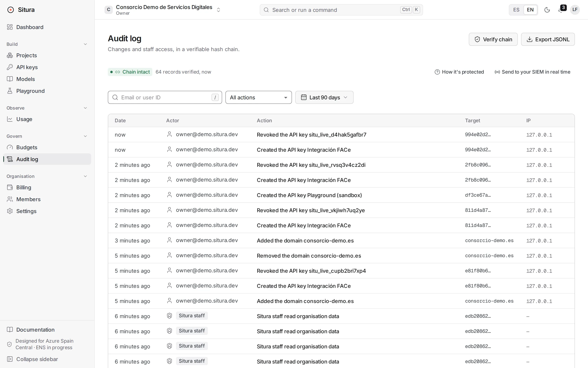Click Collapse sidebar
The height and width of the screenshot is (368, 588).
pos(47,359)
